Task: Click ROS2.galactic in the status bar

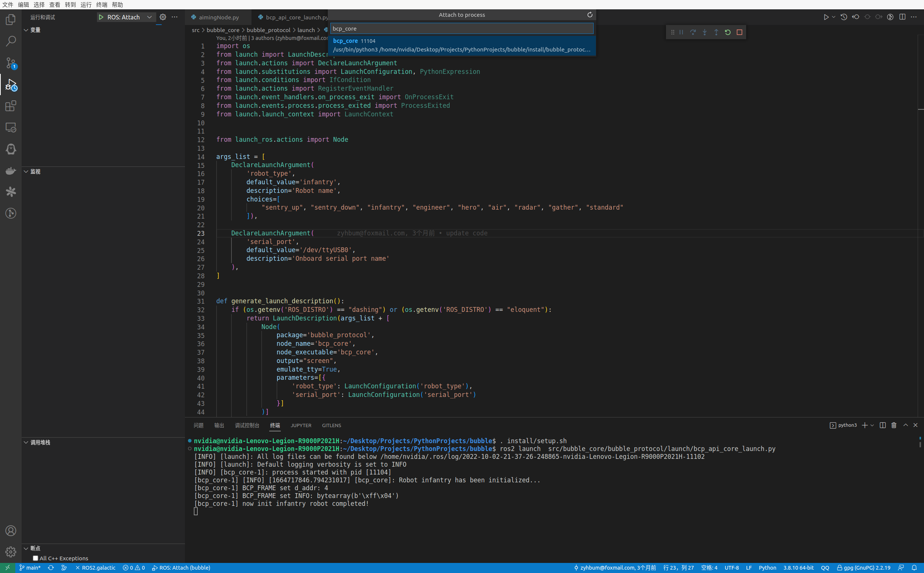Action: pyautogui.click(x=95, y=568)
